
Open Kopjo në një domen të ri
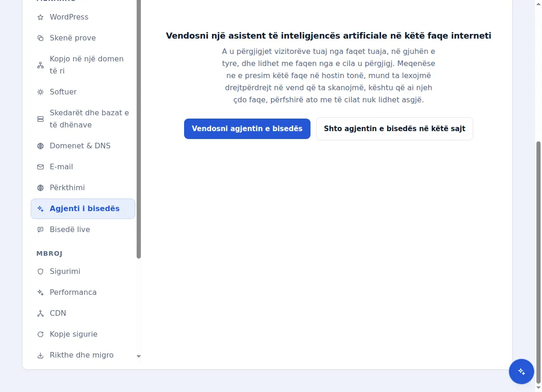(83, 65)
